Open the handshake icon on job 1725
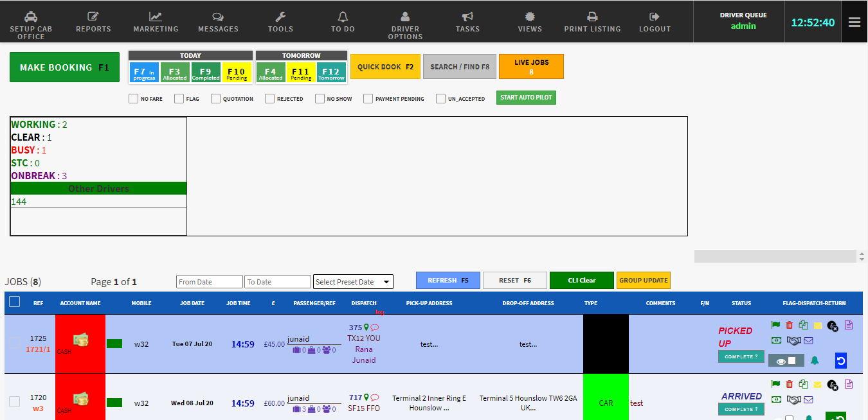This screenshot has width=868, height=420. [794, 340]
